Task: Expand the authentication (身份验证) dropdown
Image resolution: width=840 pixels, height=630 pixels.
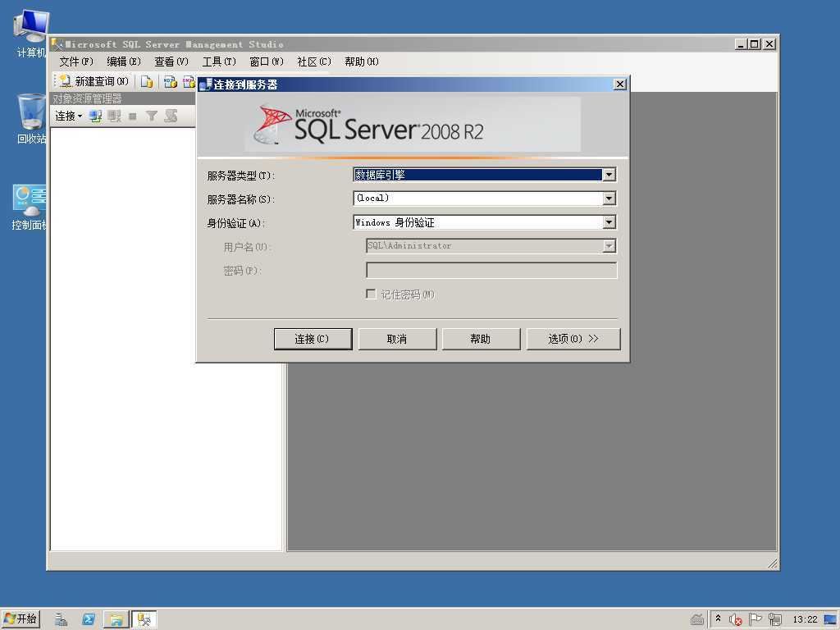Action: (x=609, y=222)
